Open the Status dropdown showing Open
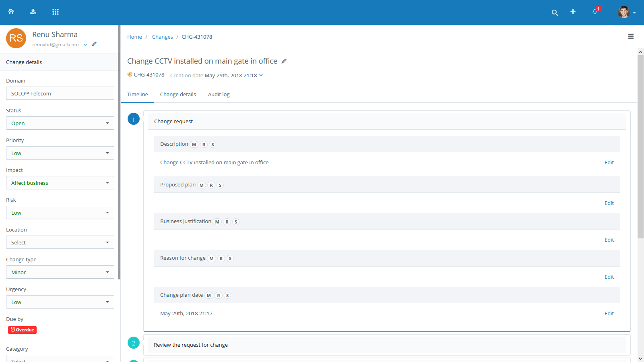 click(x=60, y=123)
